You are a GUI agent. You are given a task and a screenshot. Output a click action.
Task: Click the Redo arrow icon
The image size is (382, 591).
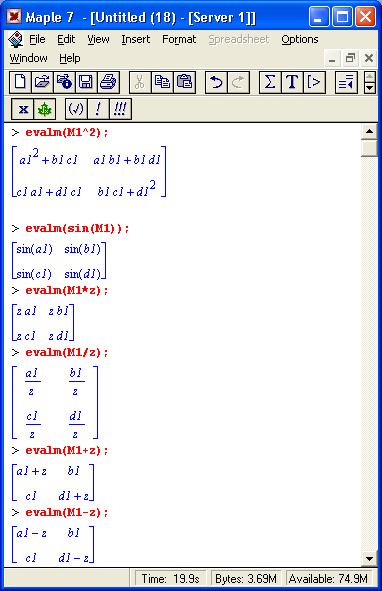point(238,82)
